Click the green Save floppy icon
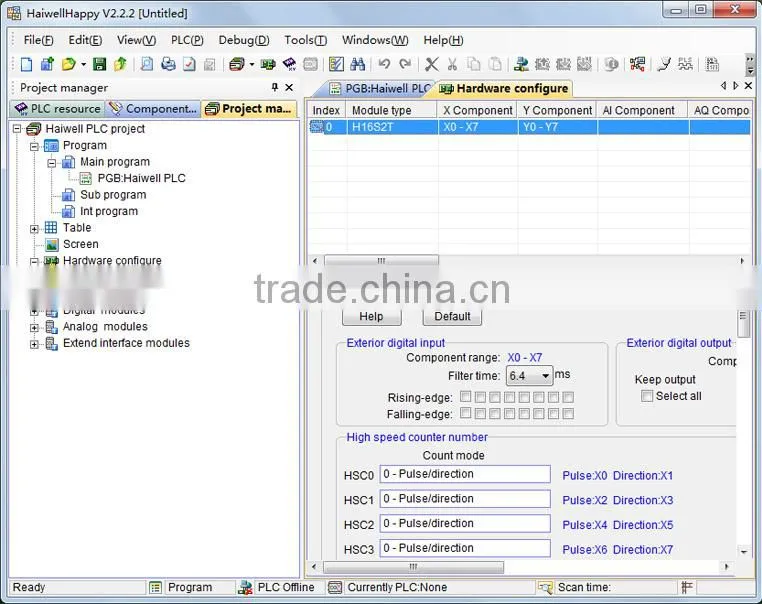This screenshot has height=604, width=762. pyautogui.click(x=99, y=64)
